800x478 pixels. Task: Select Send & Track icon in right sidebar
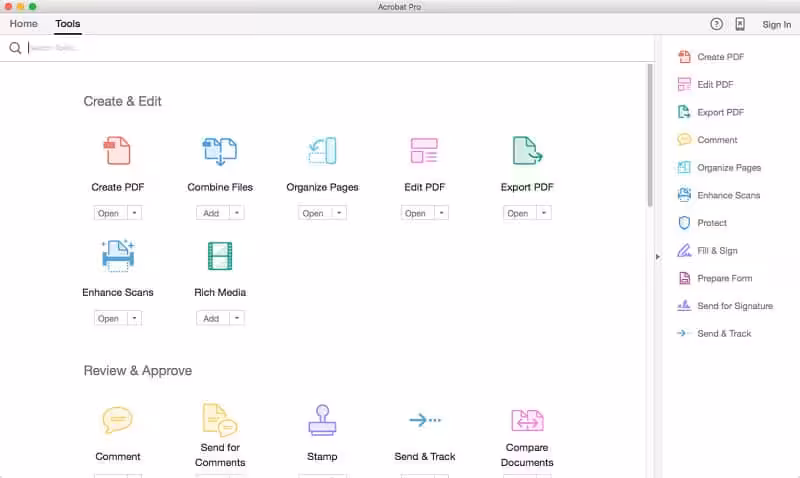tap(684, 333)
